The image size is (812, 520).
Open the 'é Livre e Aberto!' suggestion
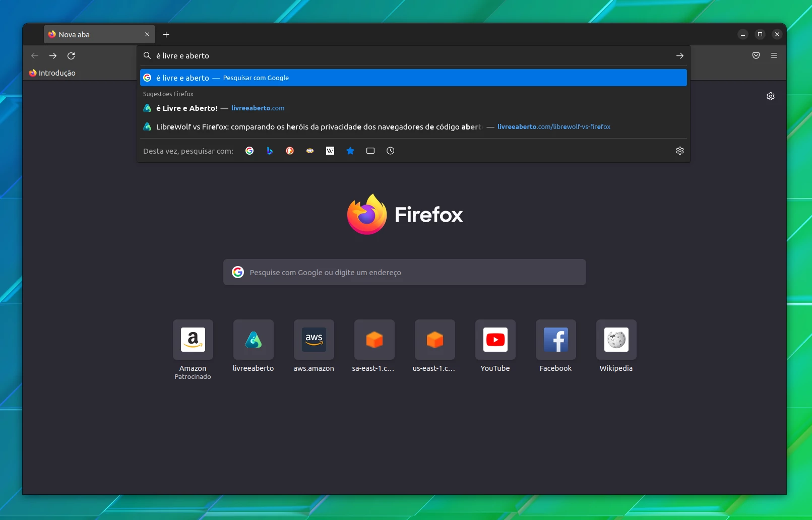[413, 108]
